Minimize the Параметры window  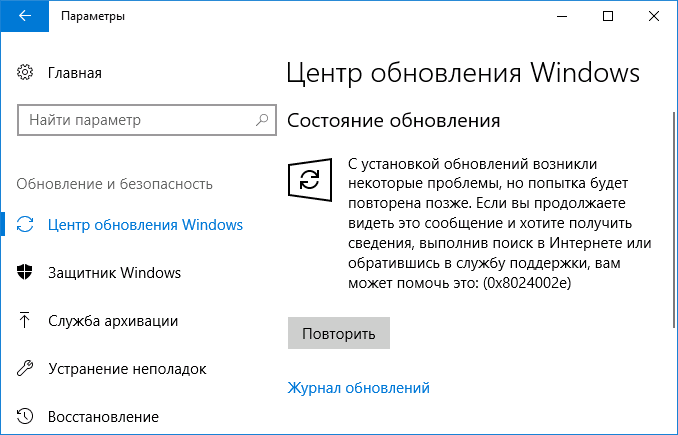[562, 17]
